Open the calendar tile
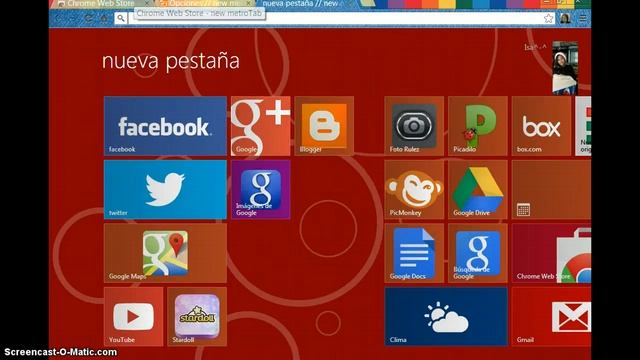This screenshot has height=360, width=640. click(x=551, y=189)
